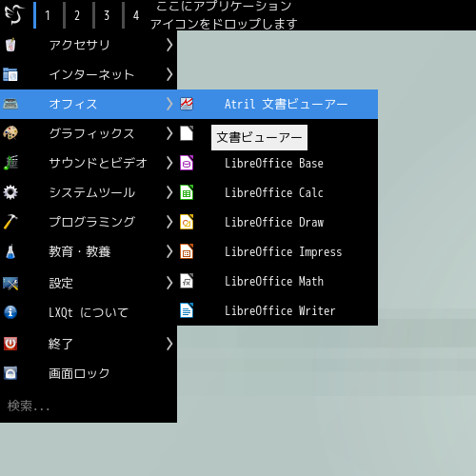Click the blank white document icon below Atril
This screenshot has height=476, width=476.
[187, 133]
